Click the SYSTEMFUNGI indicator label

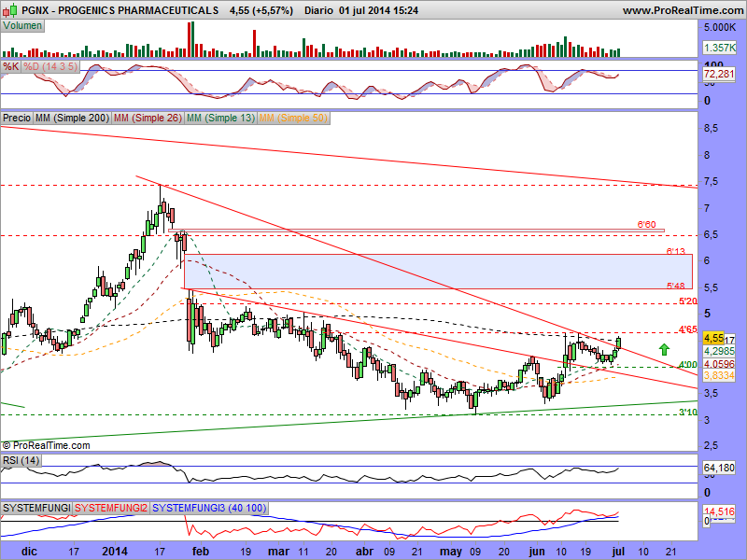point(36,508)
